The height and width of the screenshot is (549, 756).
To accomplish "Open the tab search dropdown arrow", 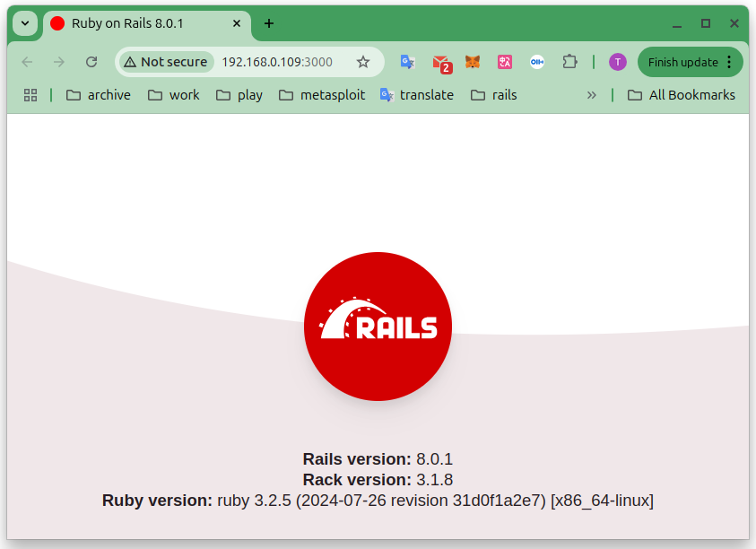I will click(25, 23).
